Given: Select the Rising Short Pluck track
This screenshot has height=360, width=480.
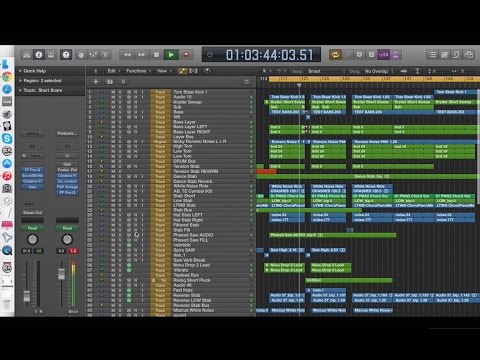Looking at the screenshot, I should tap(192, 280).
